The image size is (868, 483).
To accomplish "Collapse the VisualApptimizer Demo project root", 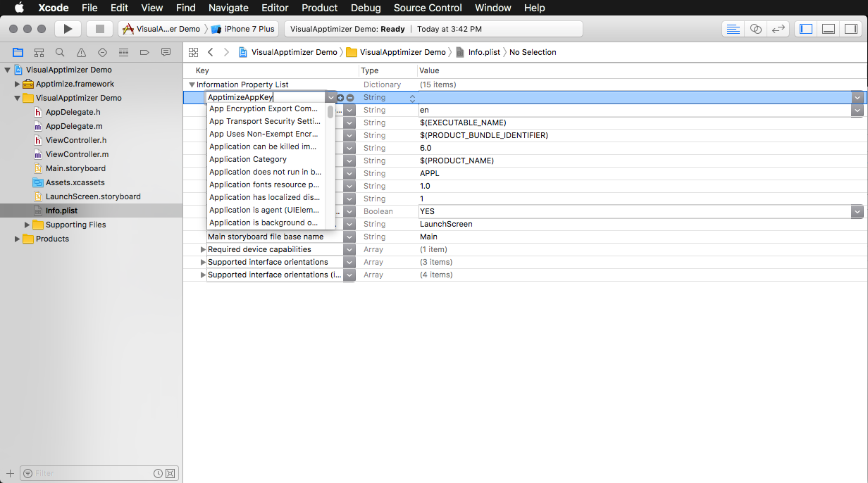I will [x=8, y=70].
